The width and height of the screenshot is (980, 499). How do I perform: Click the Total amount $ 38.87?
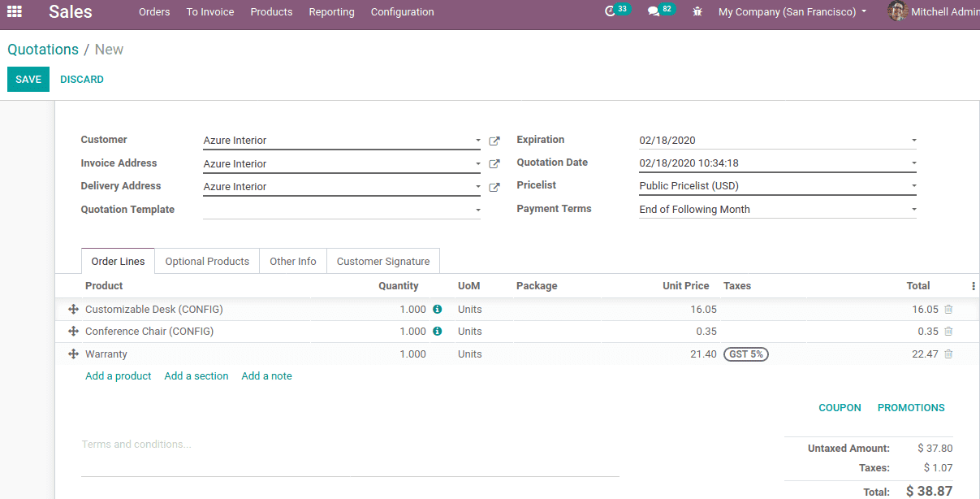(929, 492)
